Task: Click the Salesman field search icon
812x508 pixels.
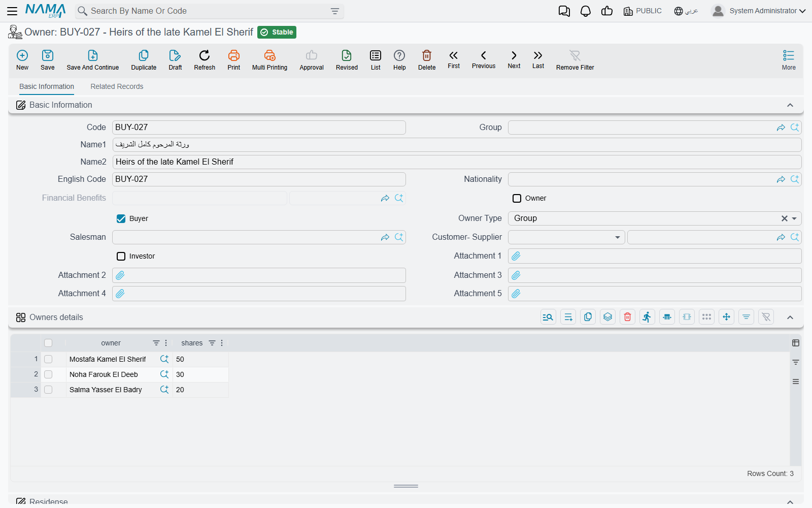Action: coord(399,237)
